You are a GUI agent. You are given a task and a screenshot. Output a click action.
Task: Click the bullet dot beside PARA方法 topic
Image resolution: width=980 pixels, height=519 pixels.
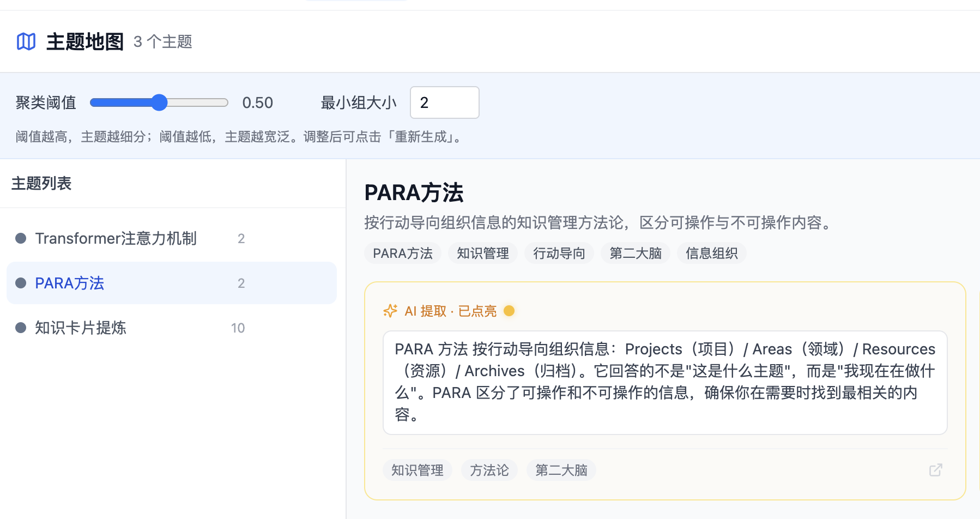(21, 283)
